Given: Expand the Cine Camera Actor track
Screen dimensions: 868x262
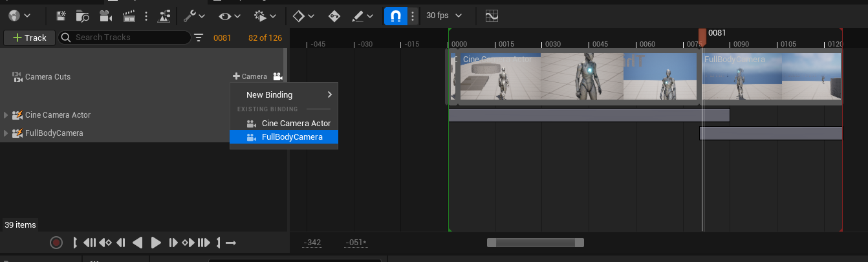Looking at the screenshot, I should click(6, 115).
